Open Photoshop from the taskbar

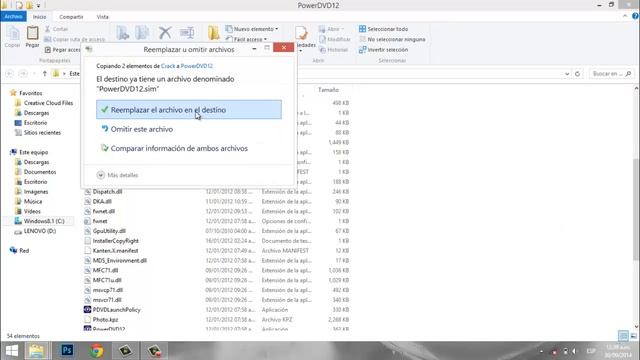[x=67, y=351]
